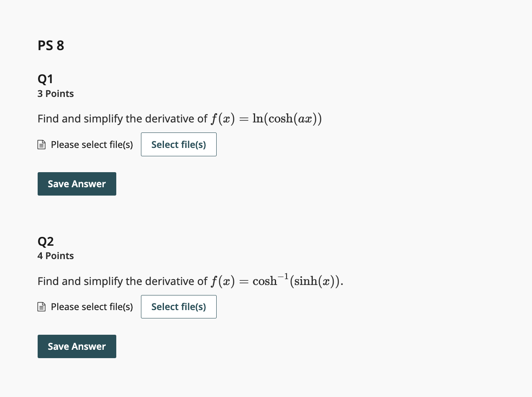The width and height of the screenshot is (532, 397).
Task: Select the Q1 question heading
Action: pos(46,79)
